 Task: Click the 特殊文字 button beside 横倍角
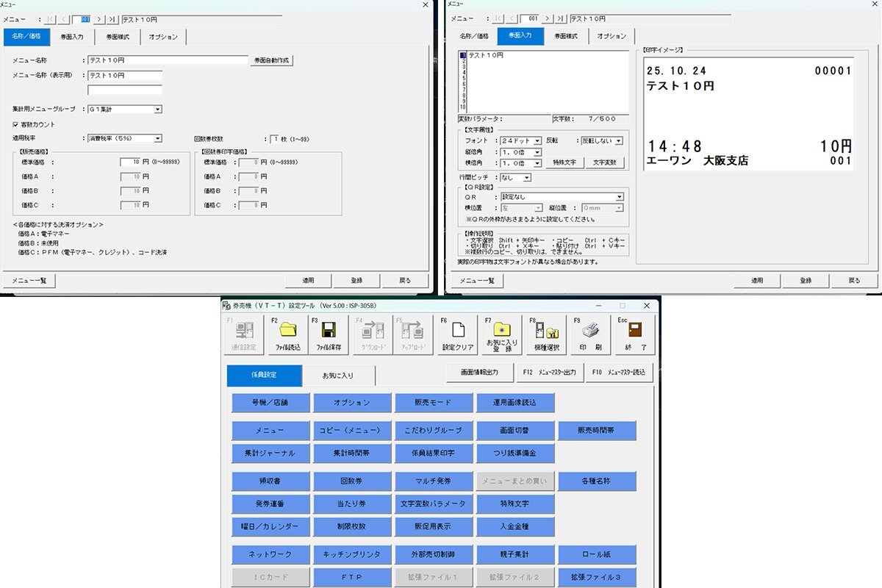[x=564, y=163]
